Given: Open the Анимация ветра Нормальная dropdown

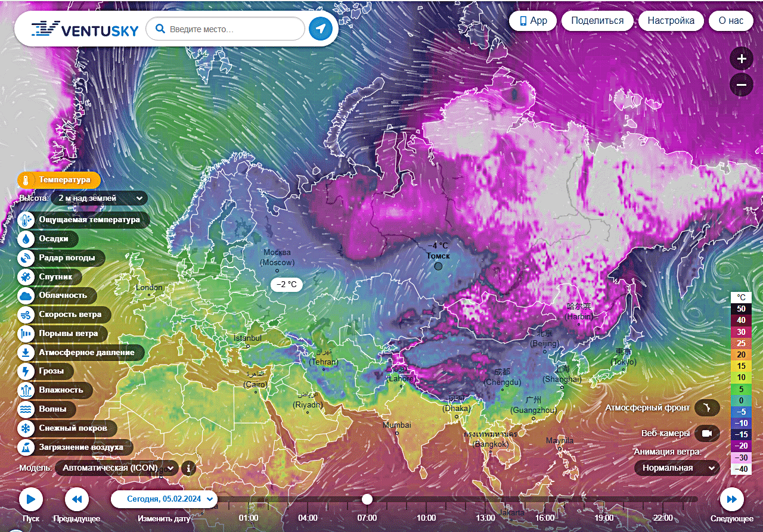Looking at the screenshot, I should pos(677,468).
